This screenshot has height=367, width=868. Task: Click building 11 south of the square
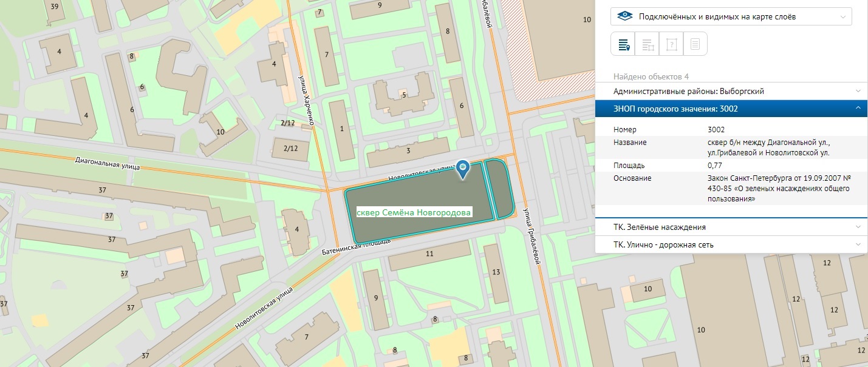[x=429, y=255]
